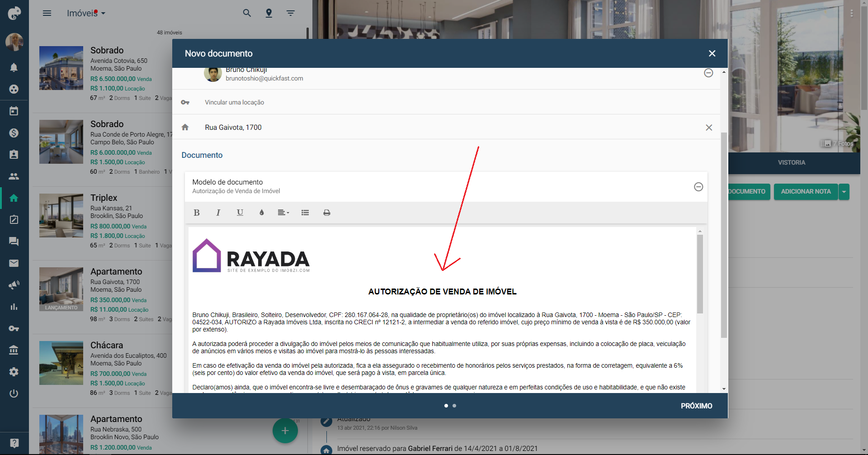Open the contacts people icon in sidebar

tap(14, 176)
